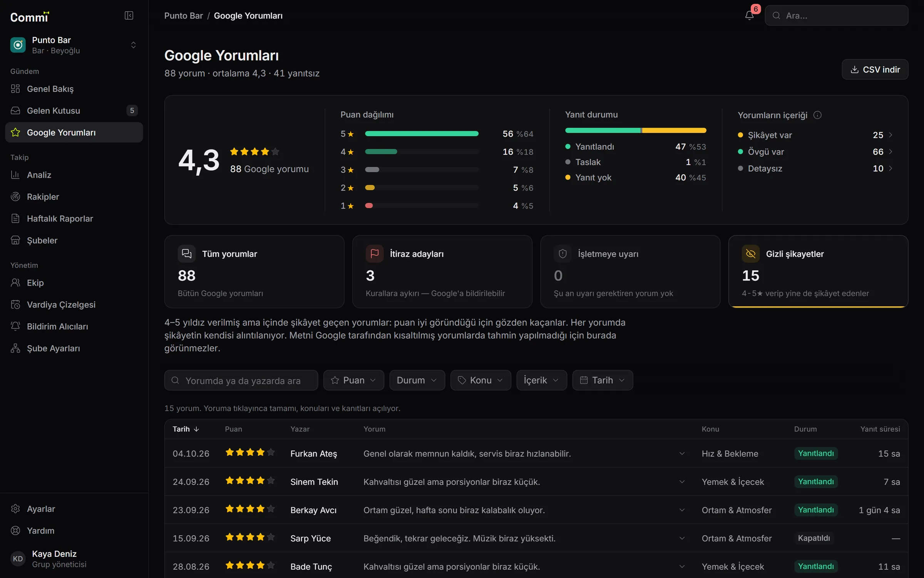The width and height of the screenshot is (924, 578).
Task: Click the Şubeler store icon
Action: (x=15, y=240)
